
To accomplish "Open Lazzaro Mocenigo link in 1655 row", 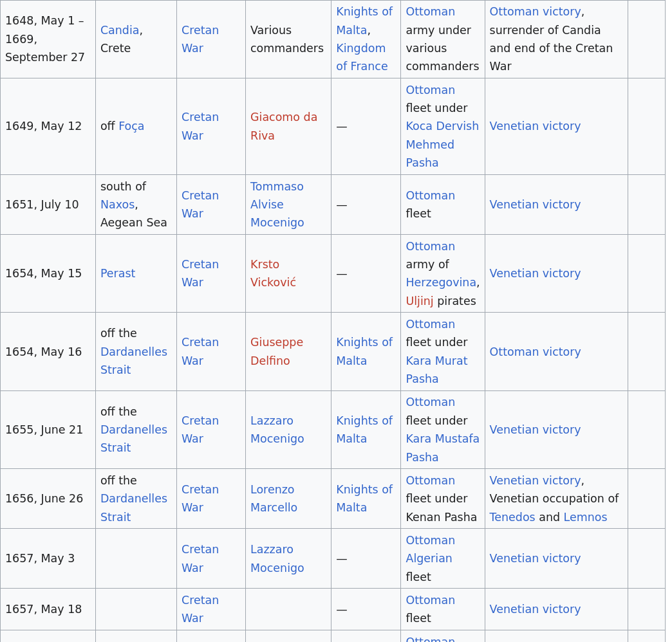I will point(277,430).
